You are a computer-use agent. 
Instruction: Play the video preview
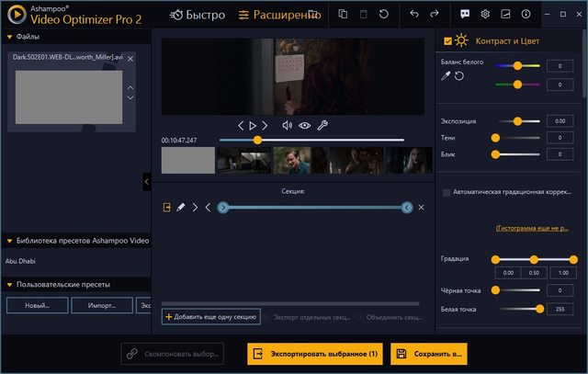pyautogui.click(x=253, y=126)
